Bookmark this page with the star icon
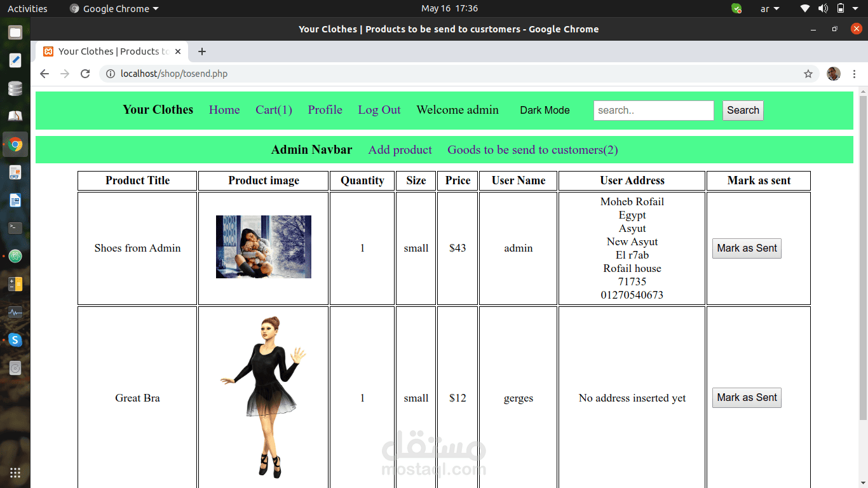868x488 pixels. tap(808, 74)
